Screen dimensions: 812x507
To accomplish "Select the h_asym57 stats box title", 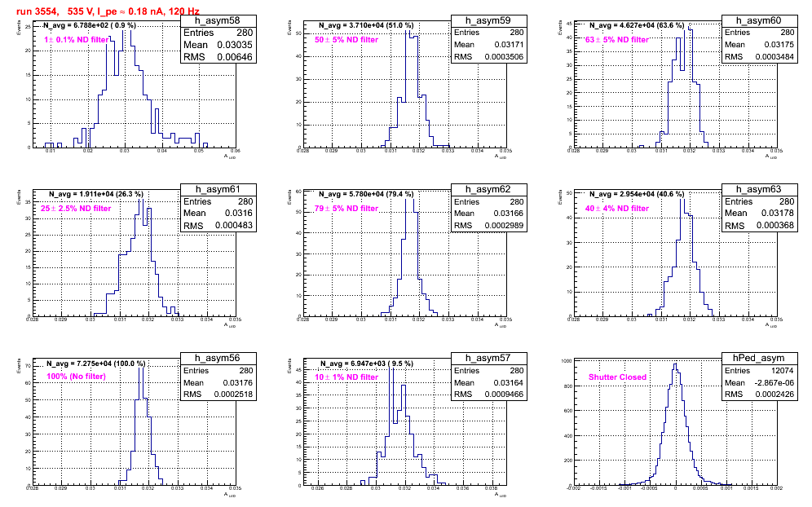I will tap(488, 359).
